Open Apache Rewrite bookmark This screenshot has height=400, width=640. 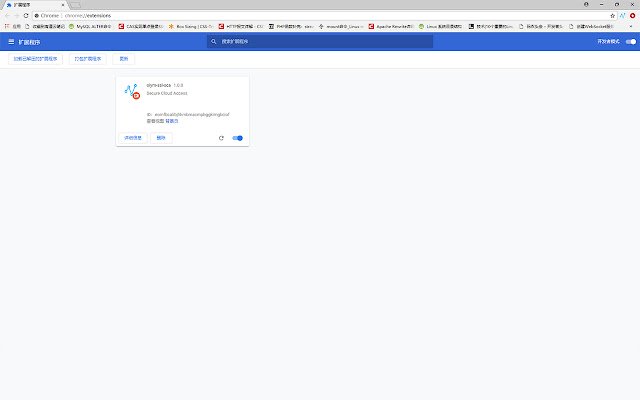(391, 26)
